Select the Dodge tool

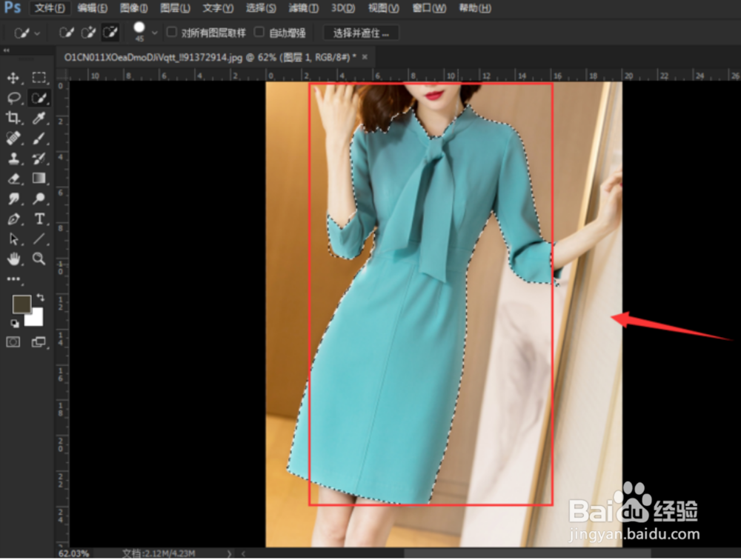point(39,199)
